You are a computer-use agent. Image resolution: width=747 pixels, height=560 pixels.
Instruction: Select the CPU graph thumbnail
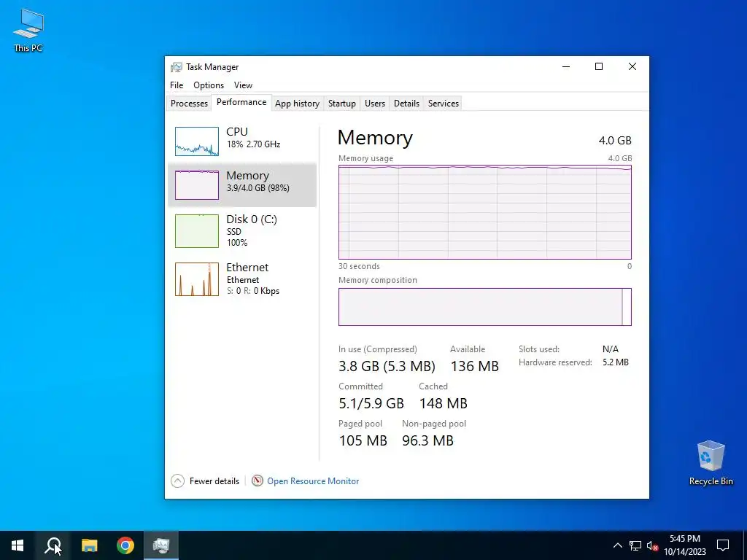(x=197, y=141)
